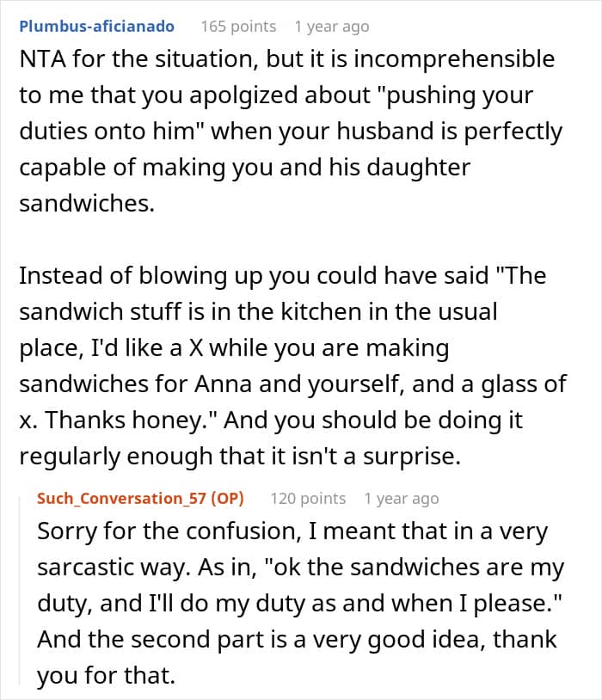Click the word "sarcastic" in OP's reply

pyautogui.click(x=85, y=568)
